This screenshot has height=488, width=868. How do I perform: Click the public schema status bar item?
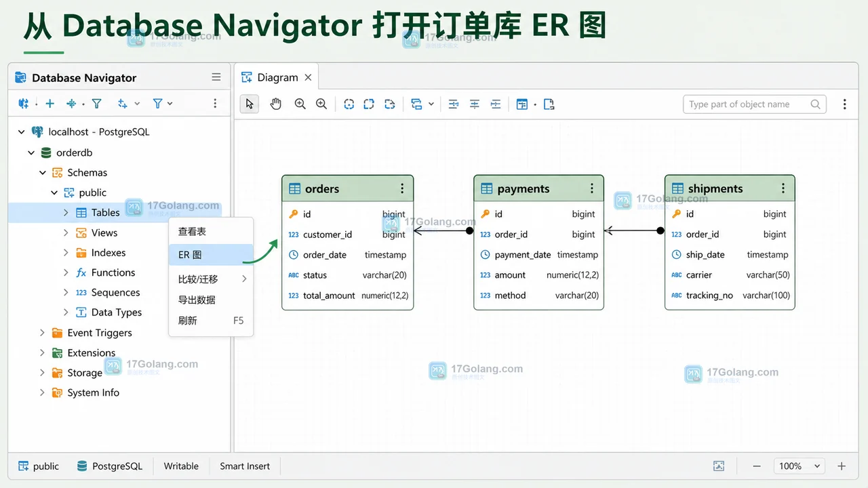[x=39, y=466]
